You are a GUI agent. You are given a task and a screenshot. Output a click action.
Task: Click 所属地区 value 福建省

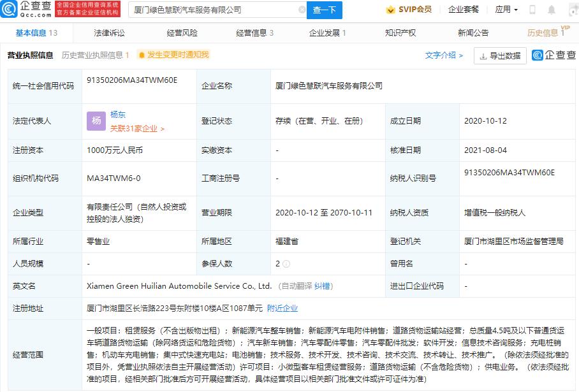[x=286, y=242]
